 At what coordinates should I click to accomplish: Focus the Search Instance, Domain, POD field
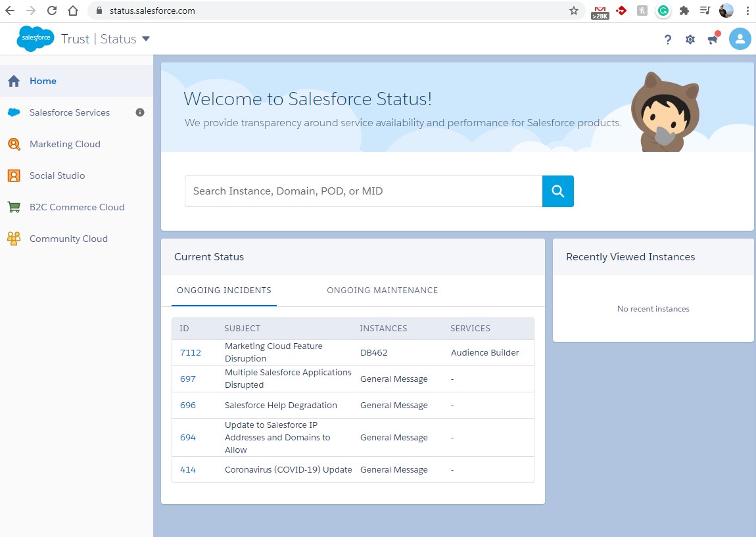(x=364, y=191)
